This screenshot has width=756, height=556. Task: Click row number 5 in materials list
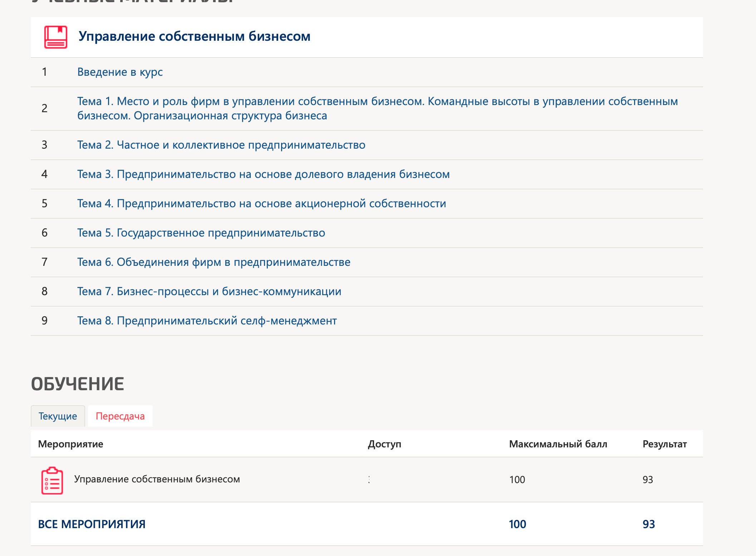coord(44,203)
